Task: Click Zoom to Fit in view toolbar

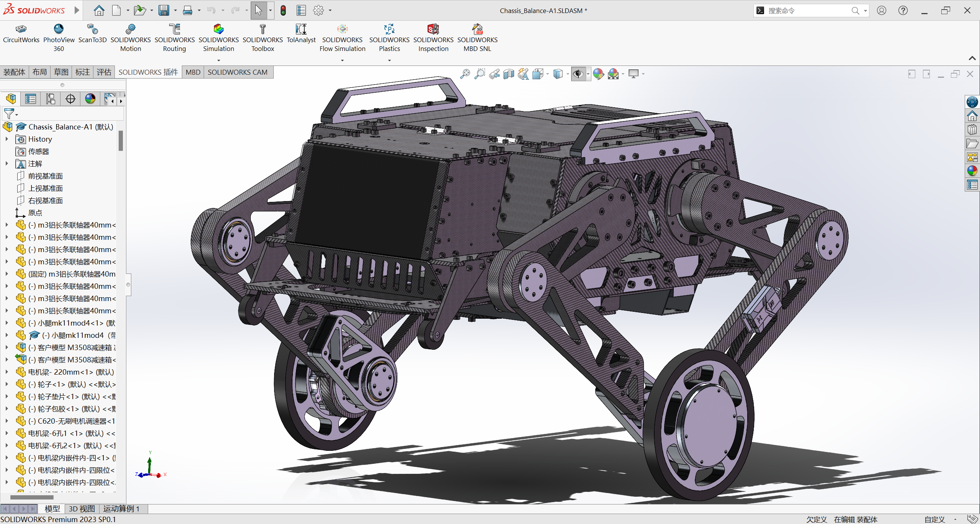Action: [x=465, y=74]
